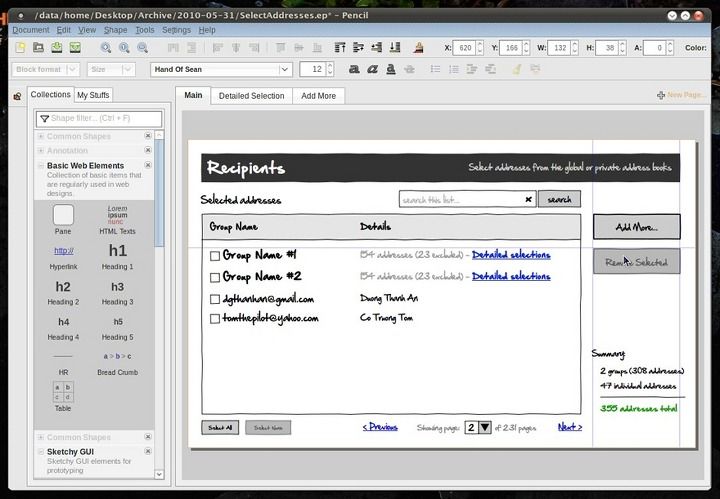
Task: Click the numbered list icon
Action: 454,69
